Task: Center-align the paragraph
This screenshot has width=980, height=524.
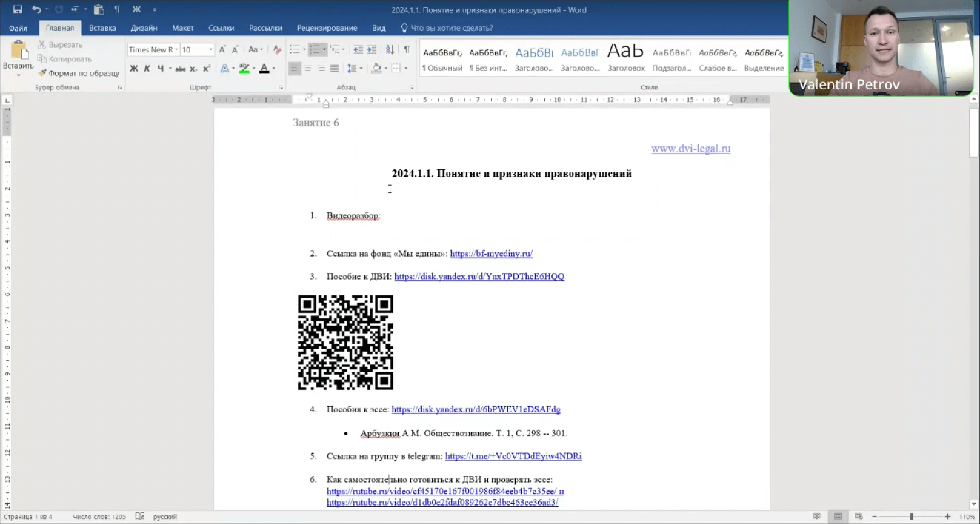Action: pyautogui.click(x=308, y=68)
